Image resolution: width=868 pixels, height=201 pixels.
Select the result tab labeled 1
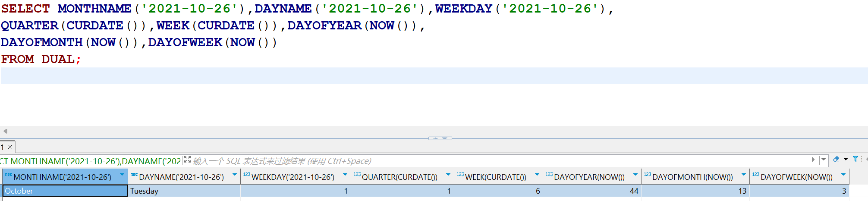[x=3, y=147]
